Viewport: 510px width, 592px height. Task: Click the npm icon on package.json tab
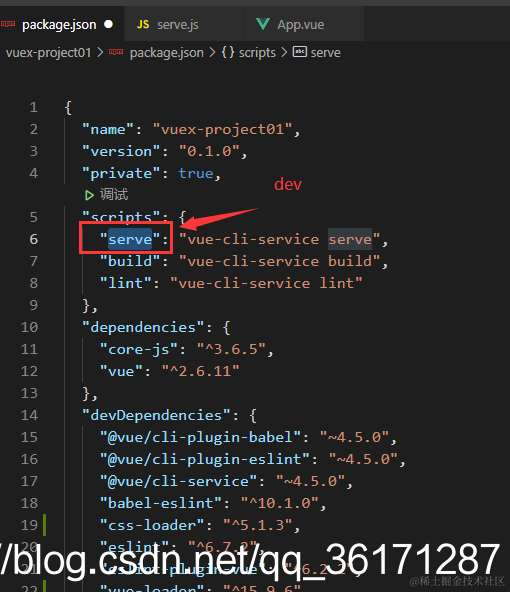[8, 24]
